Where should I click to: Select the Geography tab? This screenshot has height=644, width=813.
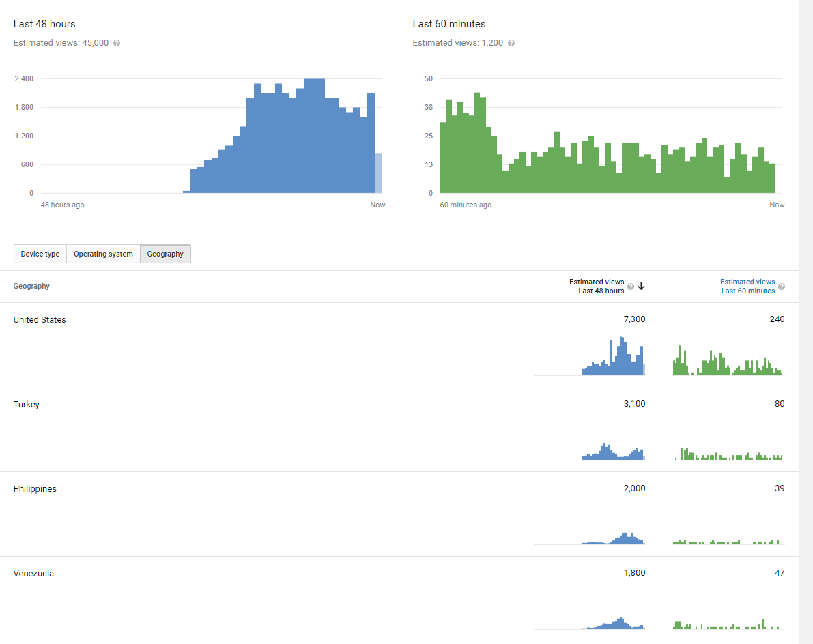(x=165, y=254)
